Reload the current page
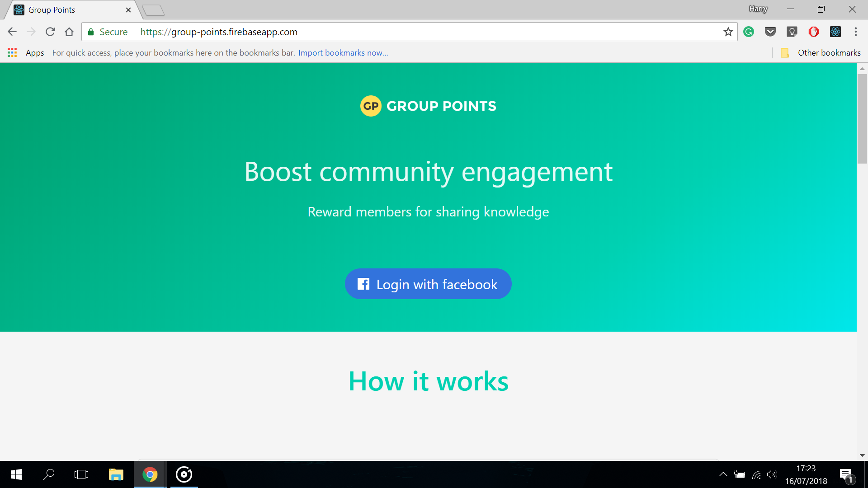The height and width of the screenshot is (488, 868). tap(50, 32)
